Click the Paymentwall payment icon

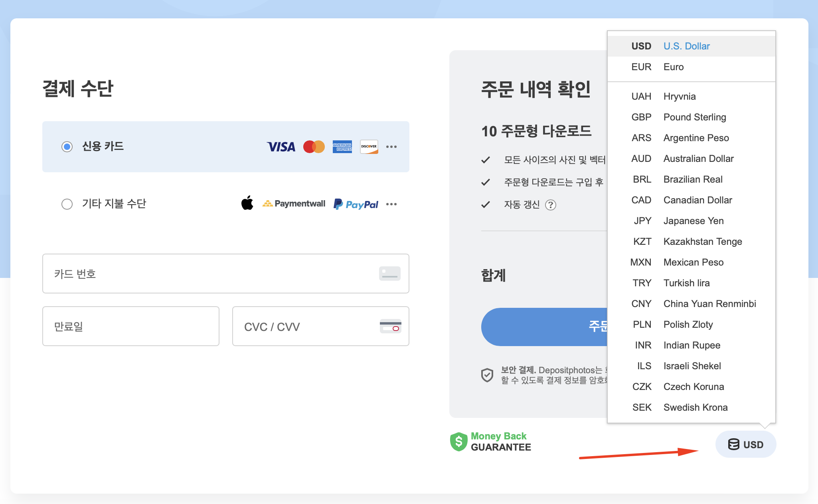[294, 204]
